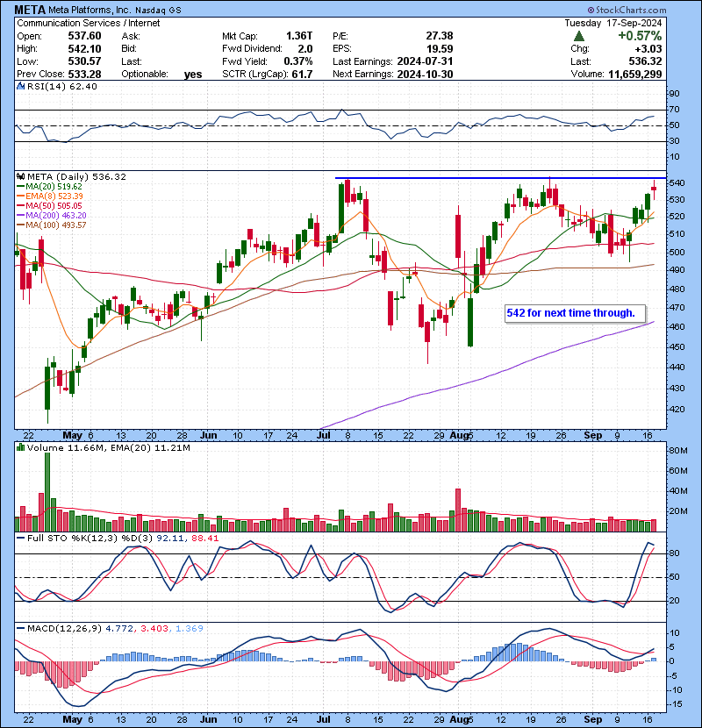702x728 pixels.
Task: Click the volume bars icon beside Volume label
Action: click(x=20, y=448)
